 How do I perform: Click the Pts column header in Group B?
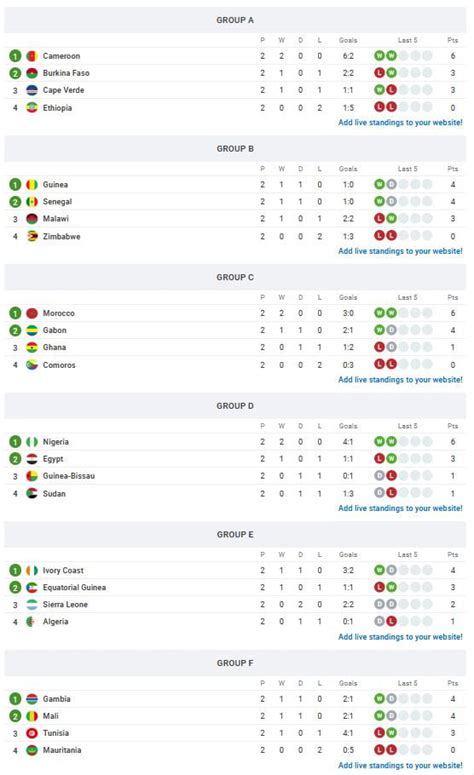pos(453,169)
